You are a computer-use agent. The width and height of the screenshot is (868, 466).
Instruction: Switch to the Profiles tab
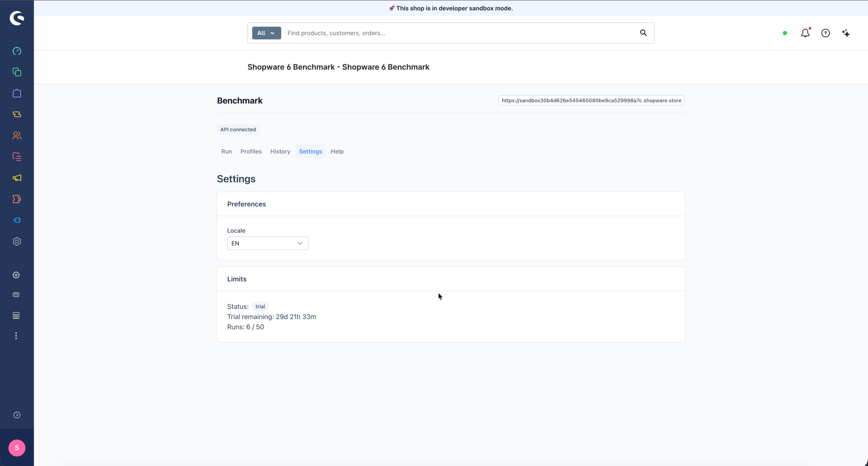click(x=251, y=151)
